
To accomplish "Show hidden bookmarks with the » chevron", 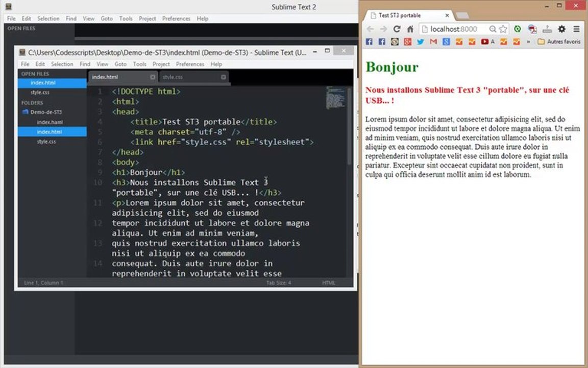I will 528,42.
